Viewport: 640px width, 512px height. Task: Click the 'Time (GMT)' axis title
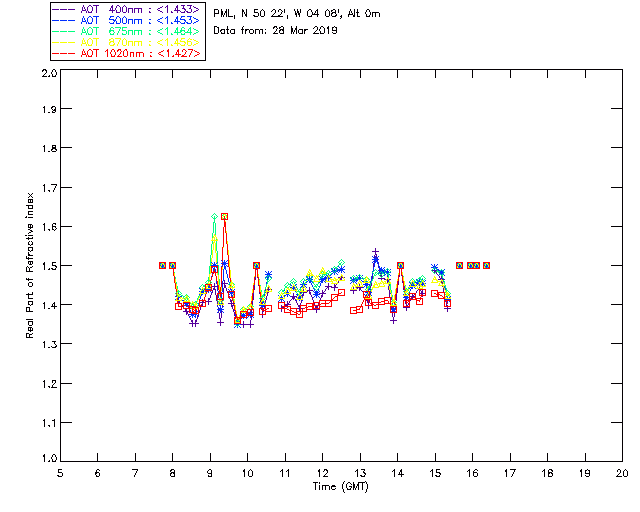[340, 486]
